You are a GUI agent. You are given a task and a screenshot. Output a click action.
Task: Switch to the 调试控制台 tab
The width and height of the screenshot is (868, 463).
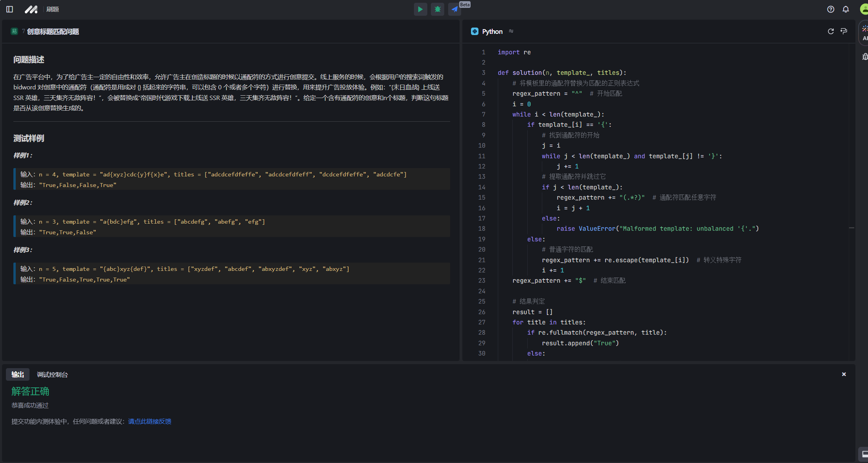click(52, 374)
